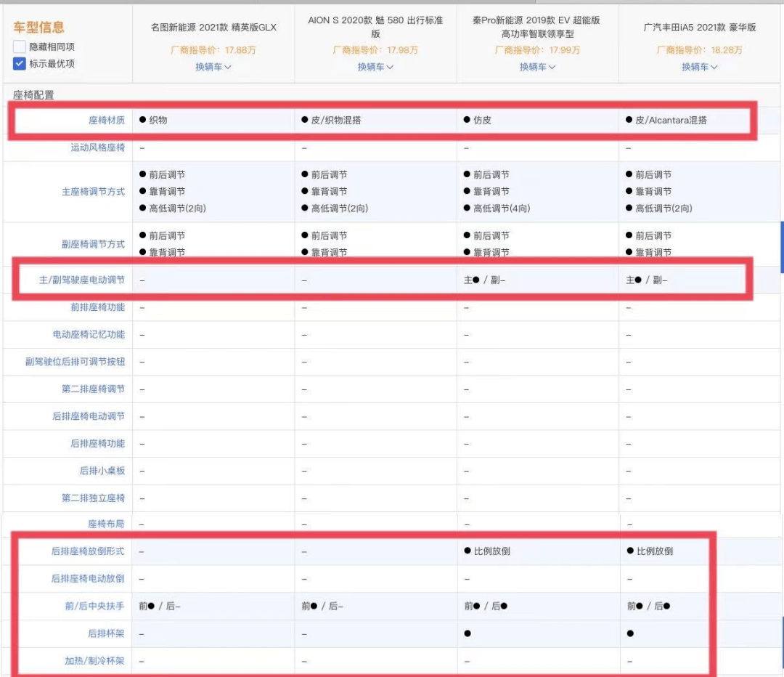Viewport: 784px width, 677px height.
Task: Click the 前/后中央扶手 row label
Action: click(94, 607)
